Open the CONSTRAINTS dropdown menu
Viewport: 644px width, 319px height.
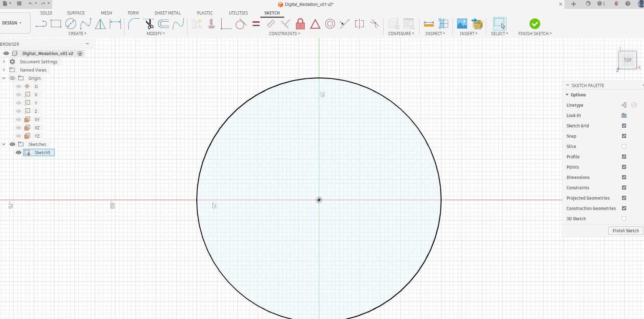[x=285, y=34]
